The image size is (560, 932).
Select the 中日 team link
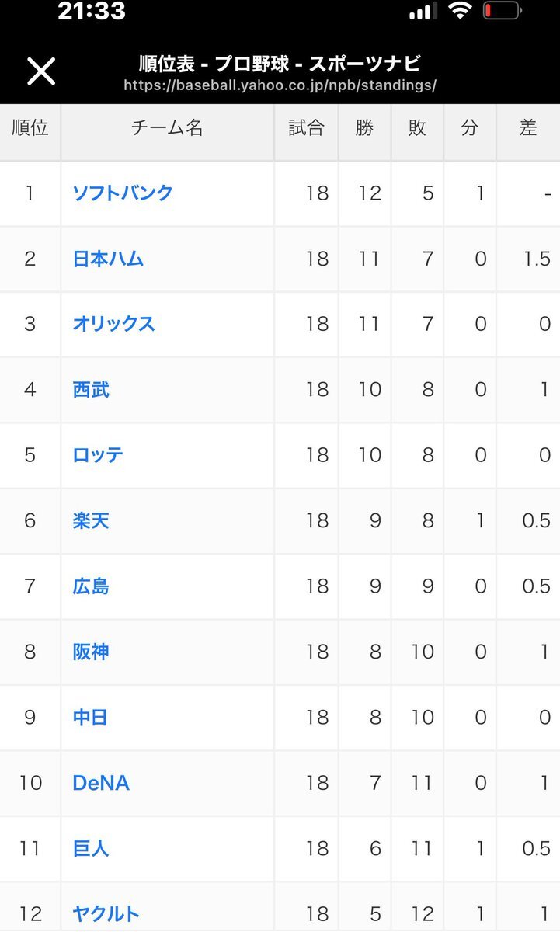(90, 718)
